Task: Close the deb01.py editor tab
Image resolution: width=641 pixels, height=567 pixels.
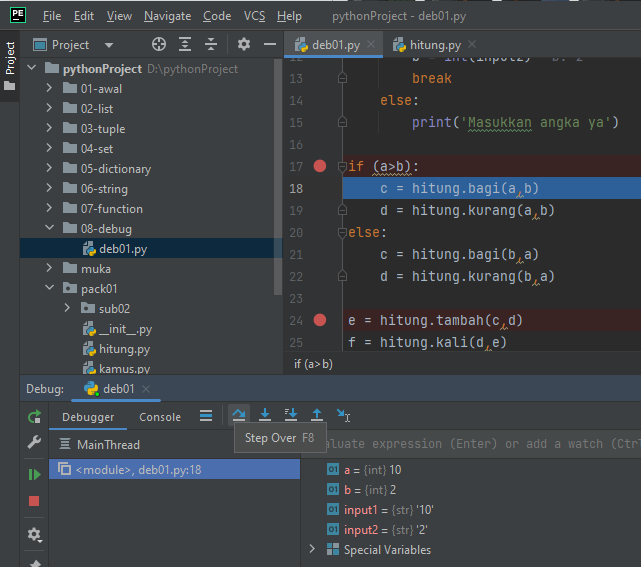Action: (x=371, y=44)
